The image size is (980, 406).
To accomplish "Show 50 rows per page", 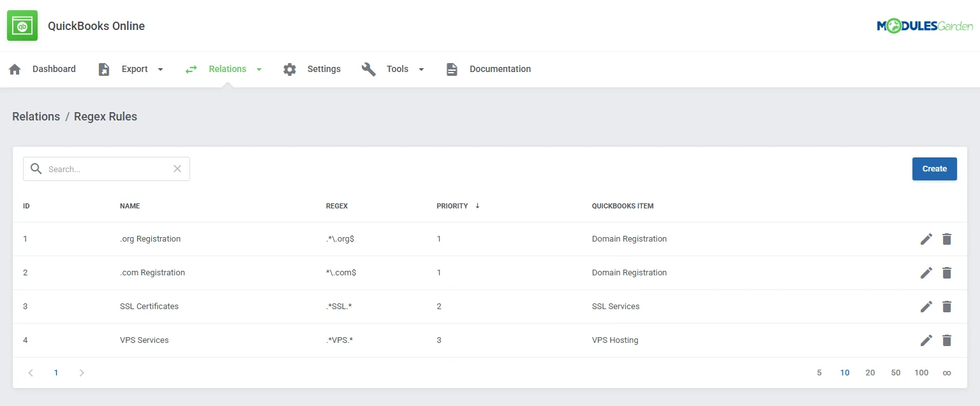I will [x=896, y=373].
